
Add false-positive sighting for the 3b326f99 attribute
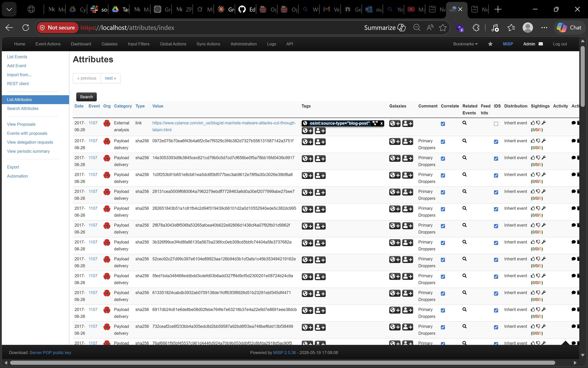tap(538, 242)
